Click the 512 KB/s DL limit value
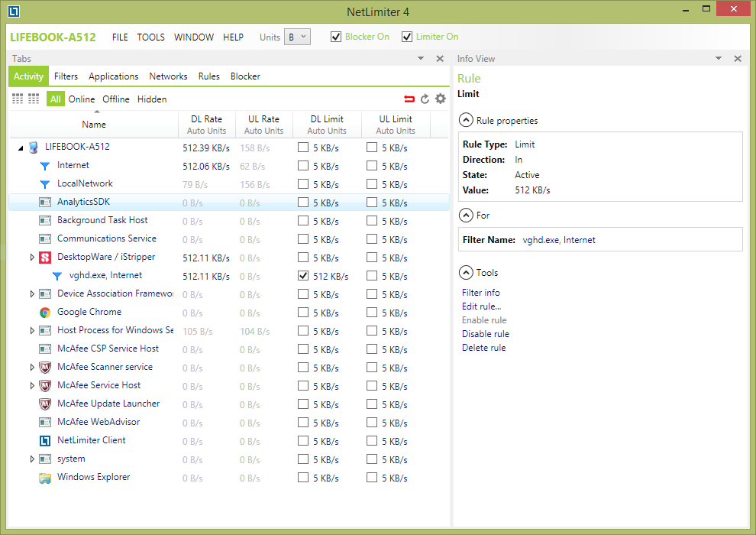Screen dimensions: 756x535 (x=331, y=277)
